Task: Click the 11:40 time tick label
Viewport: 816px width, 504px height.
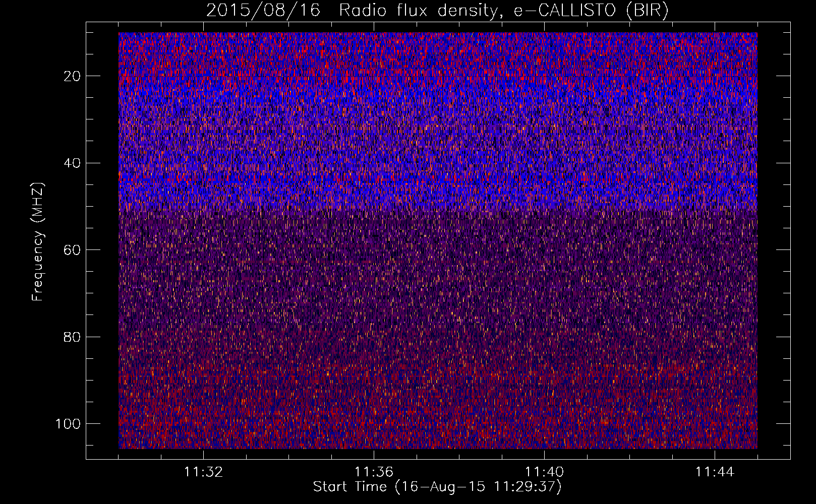Action: [x=544, y=472]
